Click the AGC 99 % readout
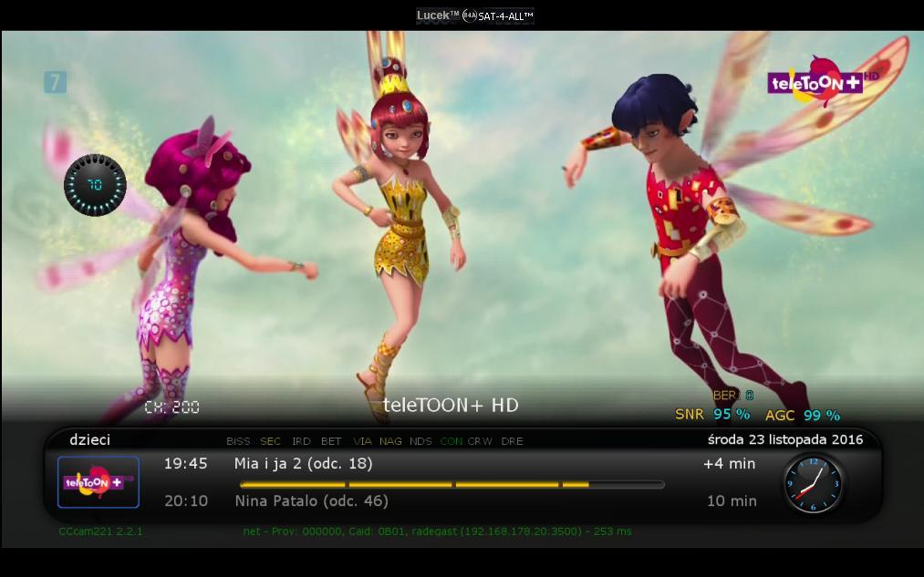This screenshot has width=924, height=577. tap(803, 415)
